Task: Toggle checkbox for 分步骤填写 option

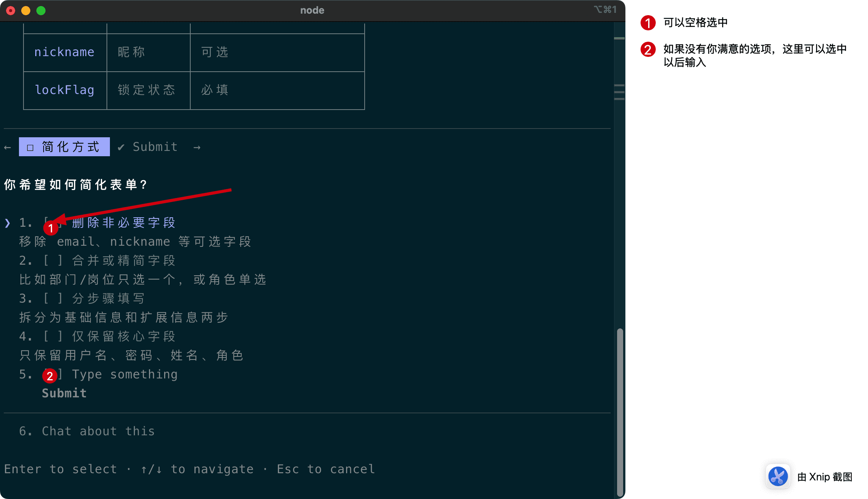Action: 53,298
